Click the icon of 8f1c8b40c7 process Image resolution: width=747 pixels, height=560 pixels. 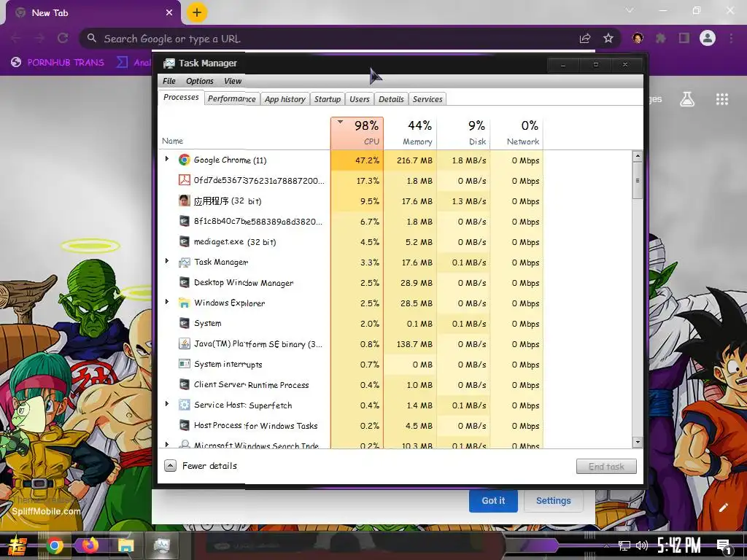click(184, 221)
